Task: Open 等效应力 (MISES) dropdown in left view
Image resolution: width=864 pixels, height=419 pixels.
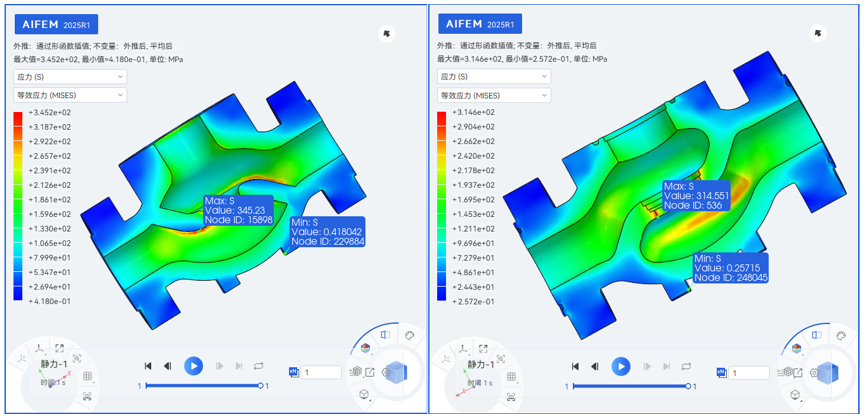Action: click(70, 95)
